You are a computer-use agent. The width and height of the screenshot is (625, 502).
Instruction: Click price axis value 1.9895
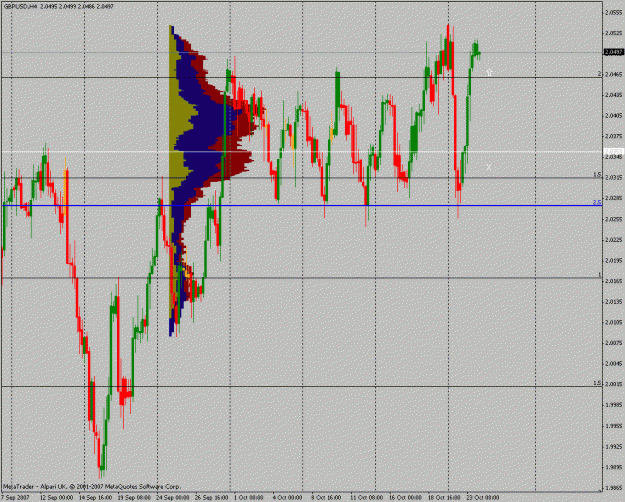coord(614,467)
